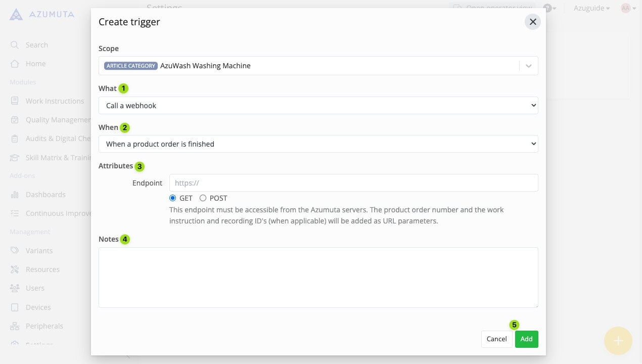Select the POST radio button

[x=203, y=198]
